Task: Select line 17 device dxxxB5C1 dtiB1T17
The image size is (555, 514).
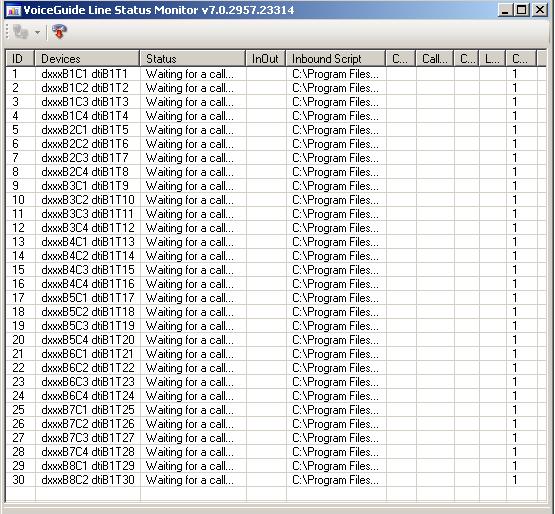Action: (88, 298)
